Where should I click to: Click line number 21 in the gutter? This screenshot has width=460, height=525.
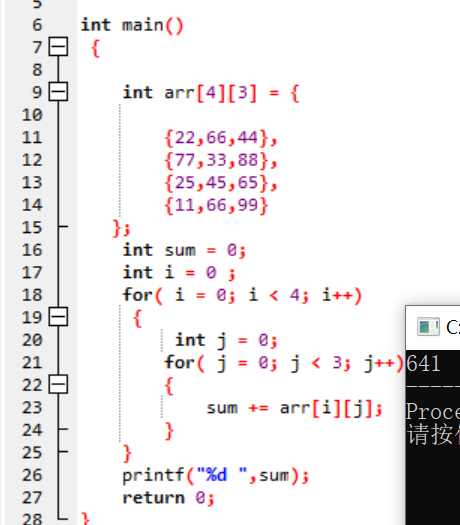pos(32,363)
